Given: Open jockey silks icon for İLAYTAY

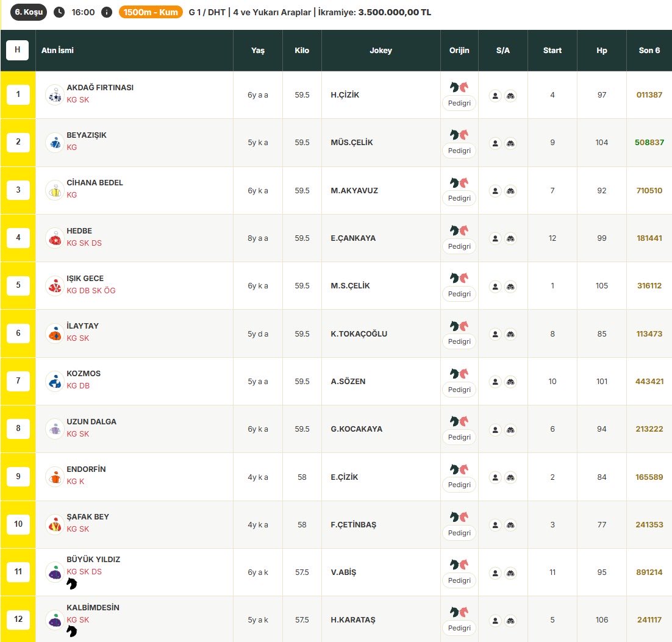Looking at the screenshot, I should coord(55,333).
